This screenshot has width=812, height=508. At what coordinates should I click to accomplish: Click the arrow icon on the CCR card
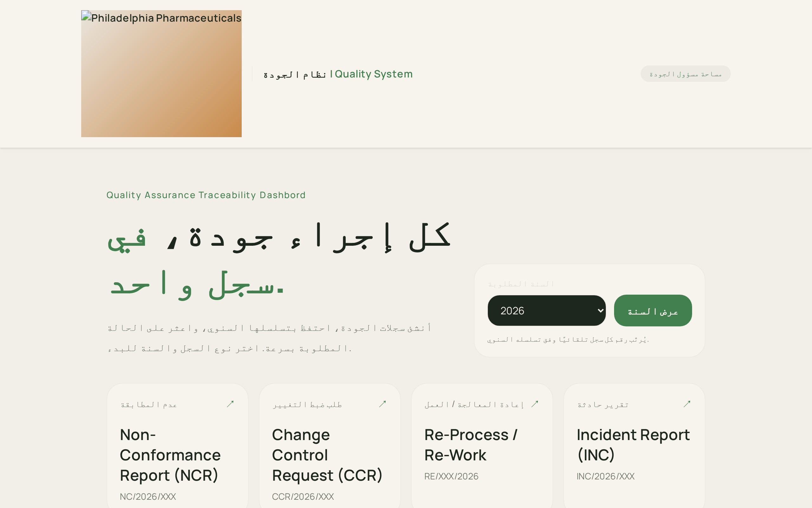(383, 404)
